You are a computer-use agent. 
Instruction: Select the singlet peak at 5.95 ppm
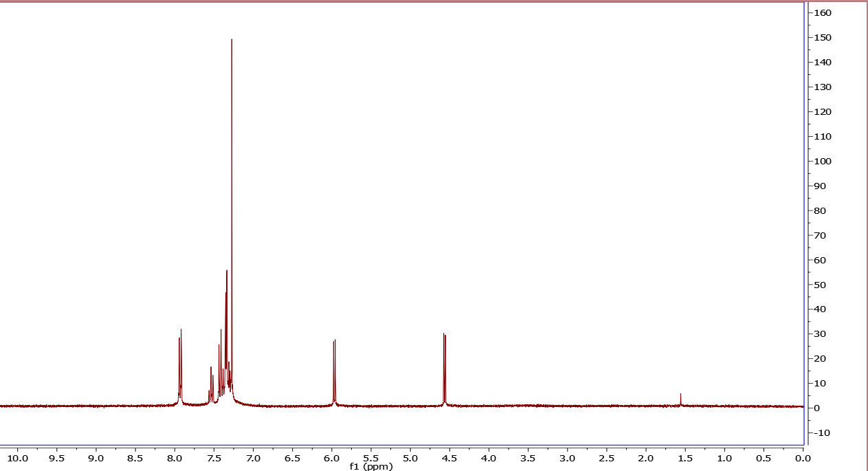[x=334, y=344]
